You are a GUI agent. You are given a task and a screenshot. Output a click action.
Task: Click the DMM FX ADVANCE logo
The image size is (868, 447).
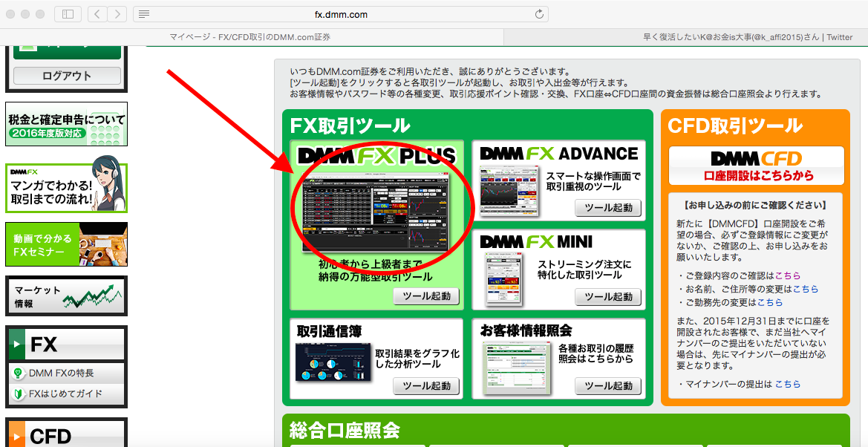click(558, 153)
